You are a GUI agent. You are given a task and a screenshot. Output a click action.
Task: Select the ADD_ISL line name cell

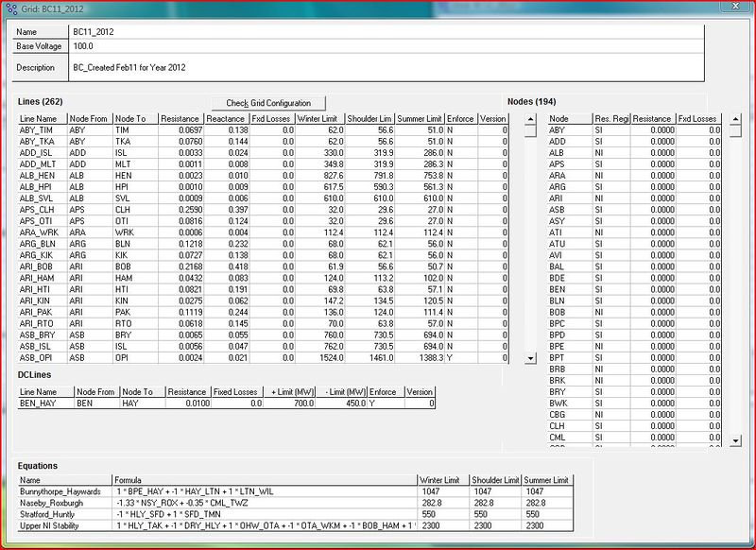pyautogui.click(x=42, y=153)
